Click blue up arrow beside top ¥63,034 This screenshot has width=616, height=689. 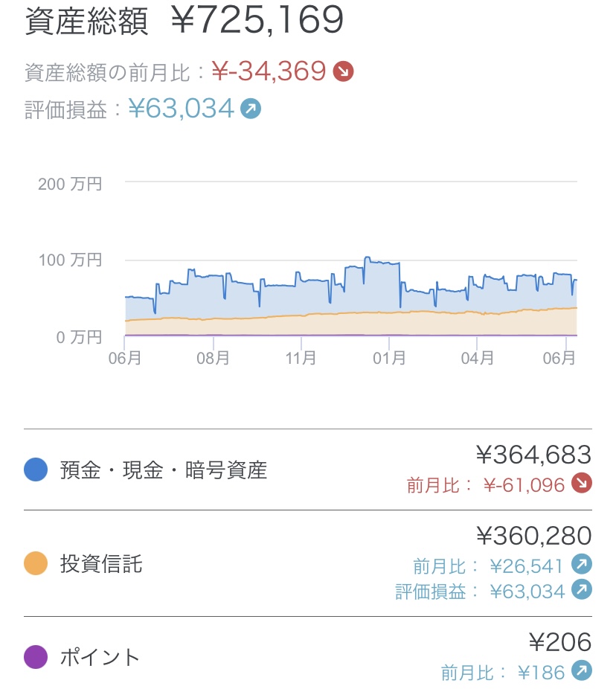tap(251, 109)
